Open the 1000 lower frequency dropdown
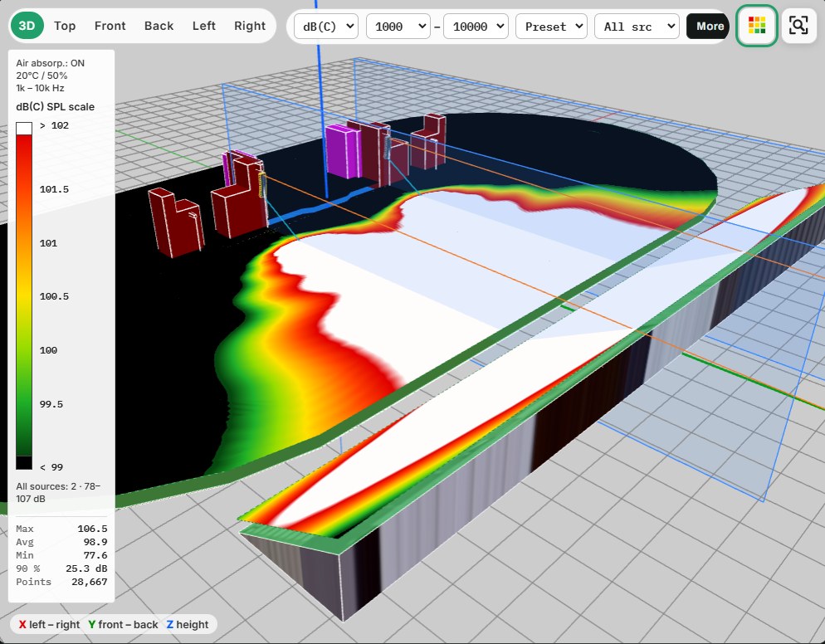This screenshot has width=825, height=644. (x=398, y=27)
